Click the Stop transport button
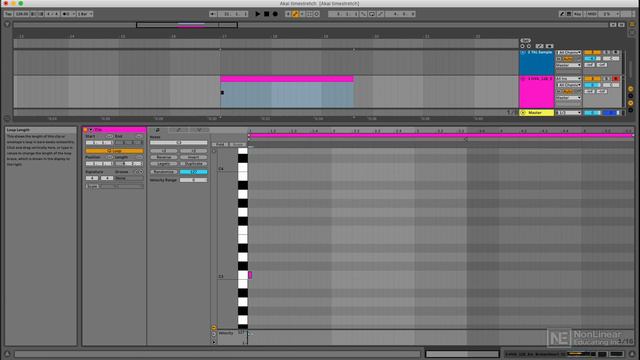 click(x=267, y=14)
